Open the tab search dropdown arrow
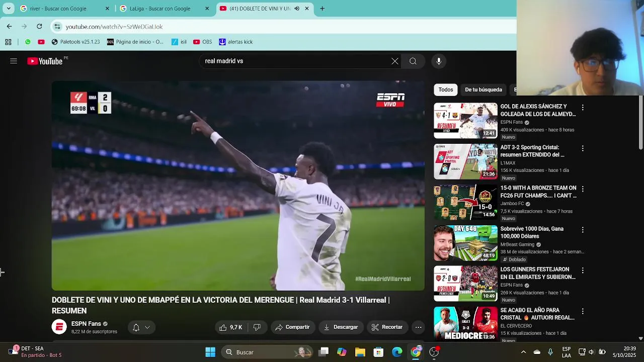Screen dimensions: 644x362 click(9, 9)
